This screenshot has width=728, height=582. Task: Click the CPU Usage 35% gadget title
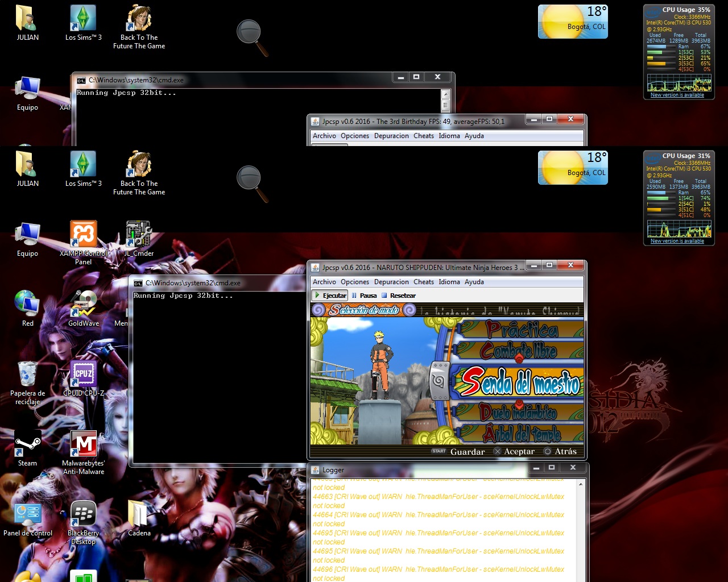click(x=686, y=10)
